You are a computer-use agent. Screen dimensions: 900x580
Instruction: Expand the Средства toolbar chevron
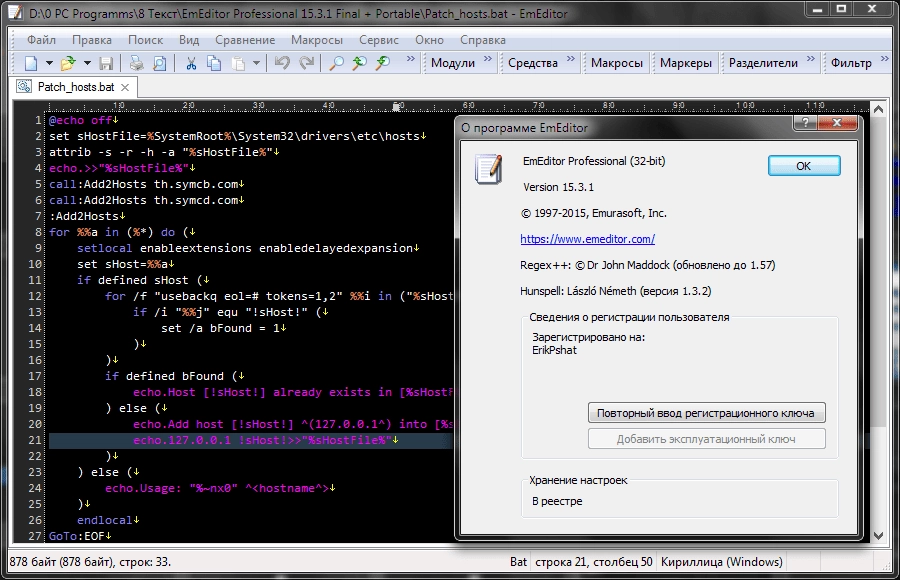(x=571, y=59)
